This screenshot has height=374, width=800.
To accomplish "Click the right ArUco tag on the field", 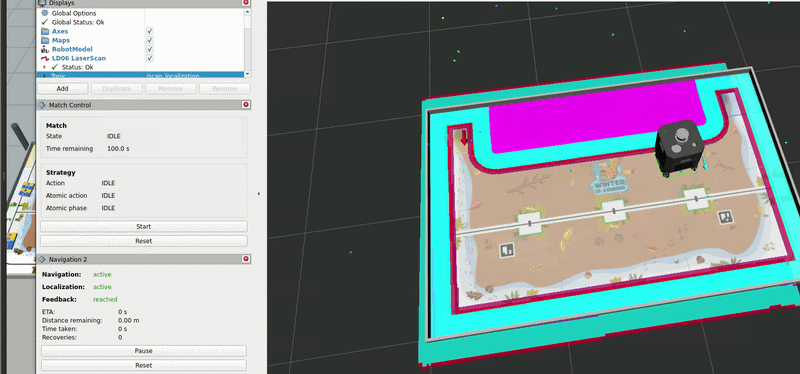I will 726,217.
